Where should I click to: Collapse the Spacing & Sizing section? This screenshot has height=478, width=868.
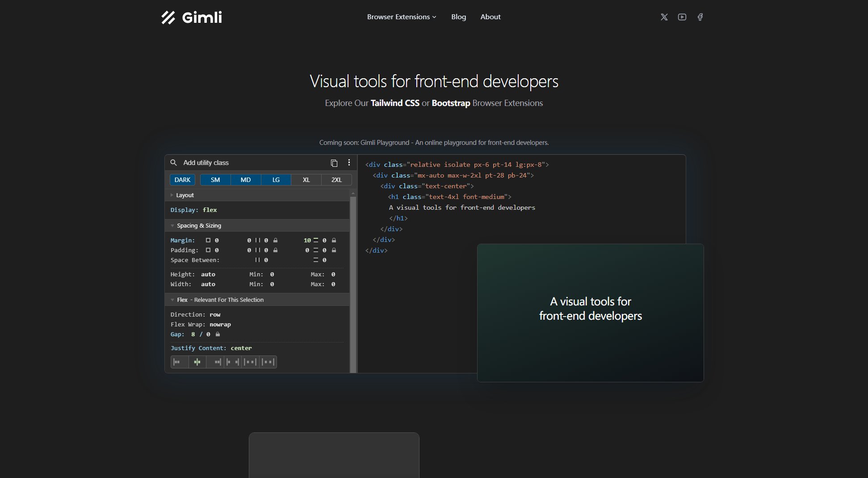coord(198,226)
